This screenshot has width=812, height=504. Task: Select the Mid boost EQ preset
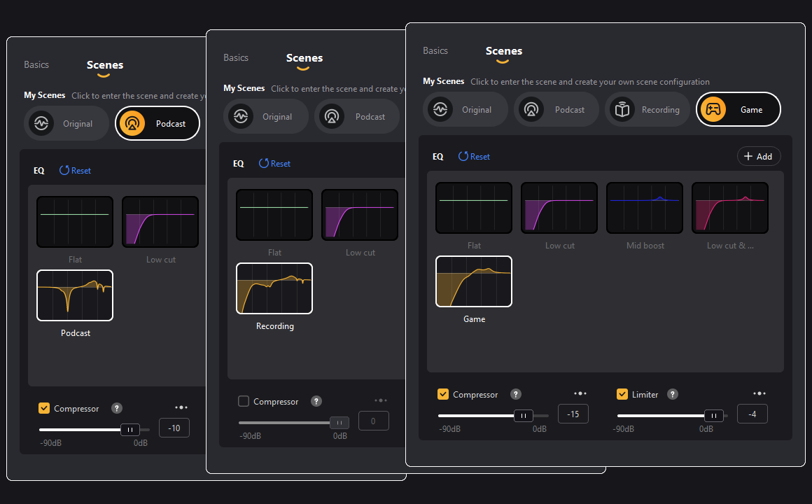click(645, 208)
